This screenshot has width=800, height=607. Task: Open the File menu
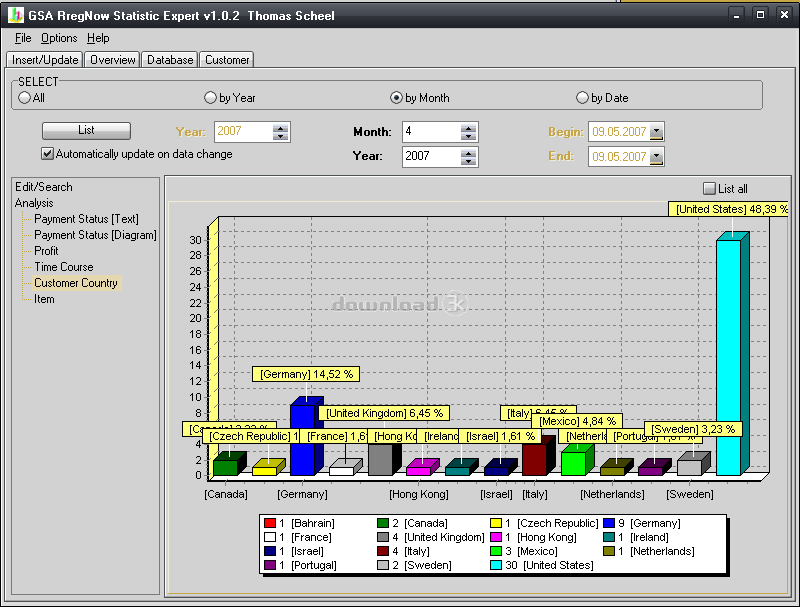click(23, 38)
